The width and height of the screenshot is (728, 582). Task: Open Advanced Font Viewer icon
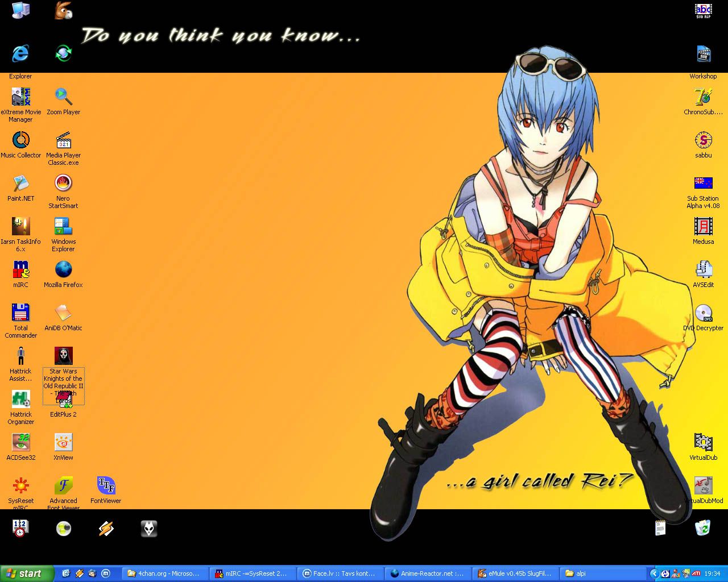tap(63, 485)
